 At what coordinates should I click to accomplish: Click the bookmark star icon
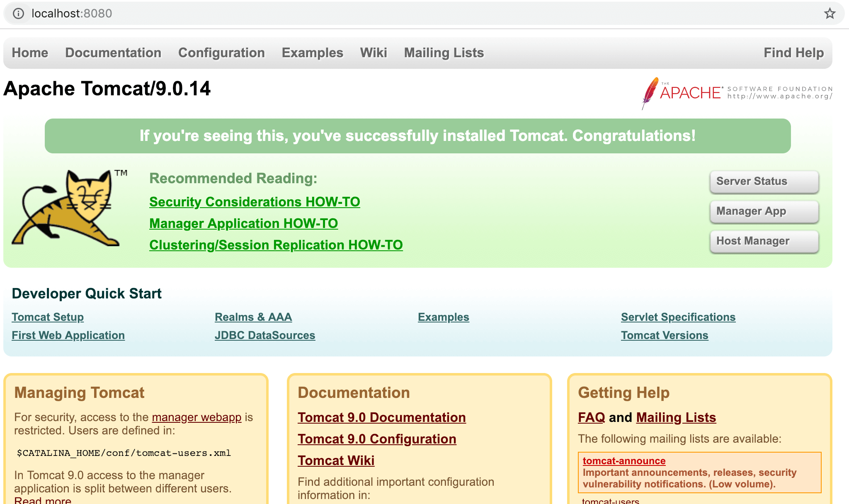click(x=830, y=14)
